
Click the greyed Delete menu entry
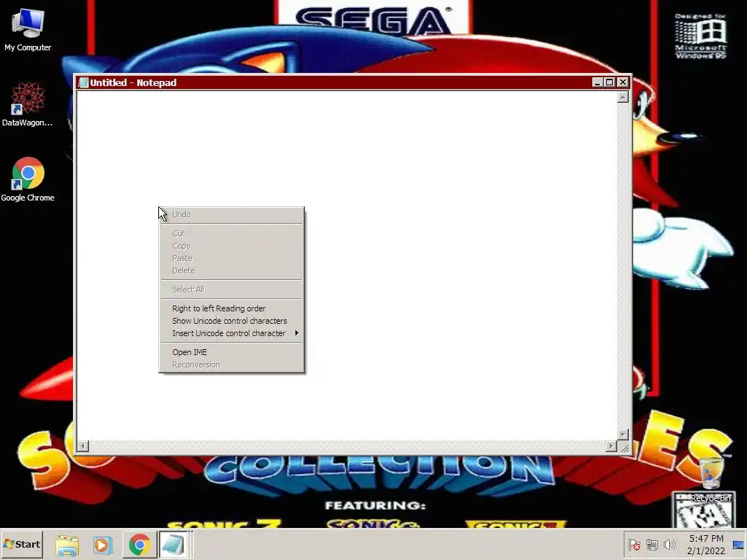[231, 271]
